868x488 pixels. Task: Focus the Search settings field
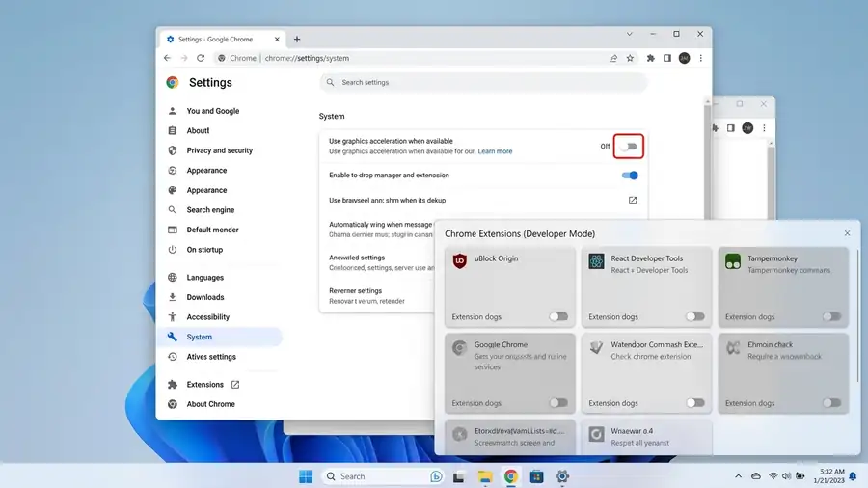point(483,82)
